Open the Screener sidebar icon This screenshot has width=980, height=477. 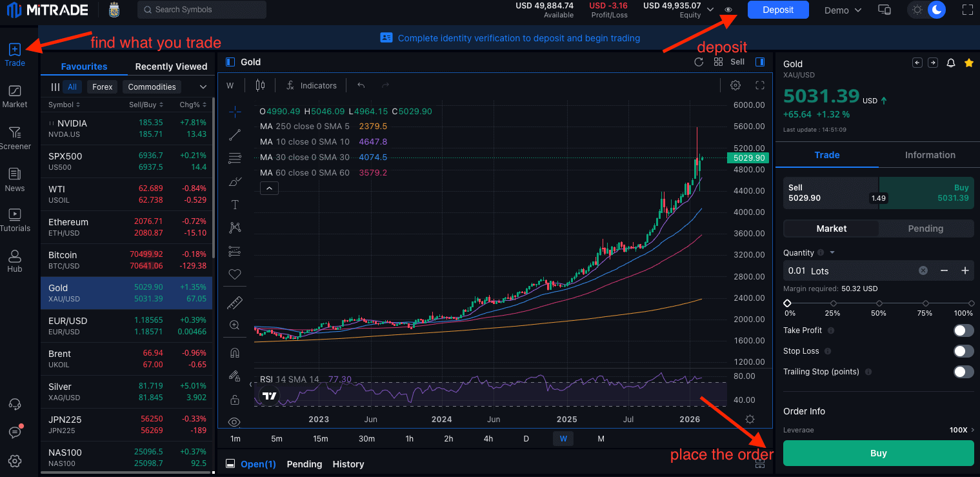(x=15, y=137)
